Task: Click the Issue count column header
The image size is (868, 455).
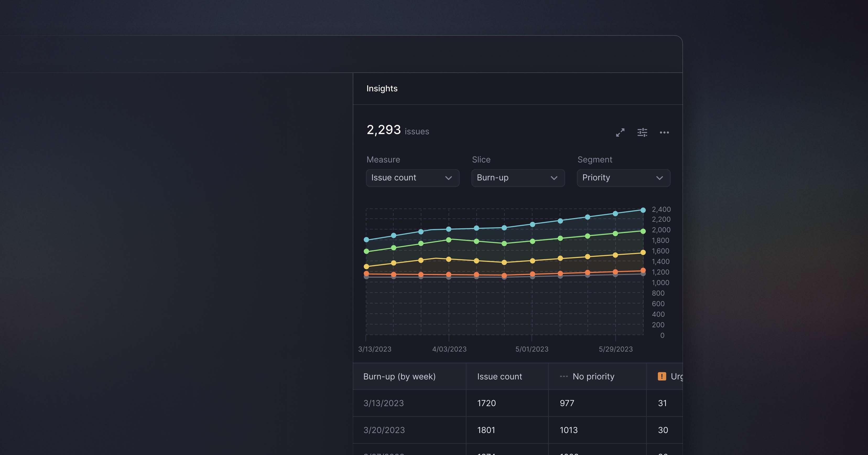Action: tap(499, 377)
